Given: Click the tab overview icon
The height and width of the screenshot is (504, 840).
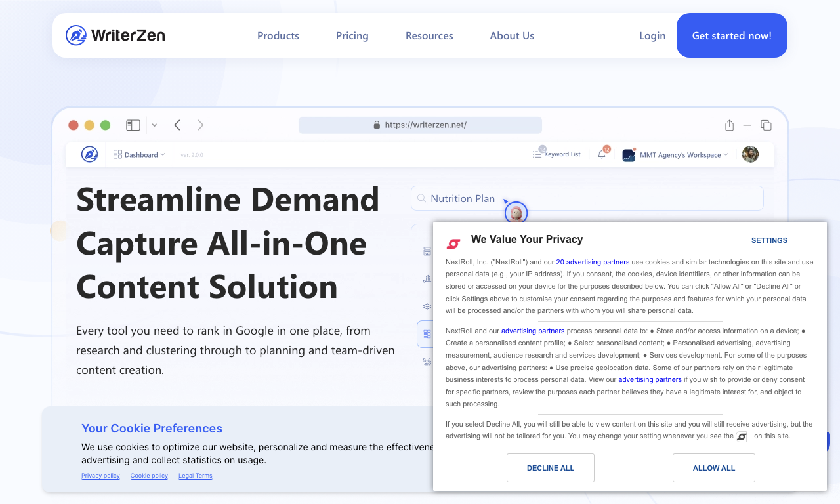Looking at the screenshot, I should coord(766,125).
